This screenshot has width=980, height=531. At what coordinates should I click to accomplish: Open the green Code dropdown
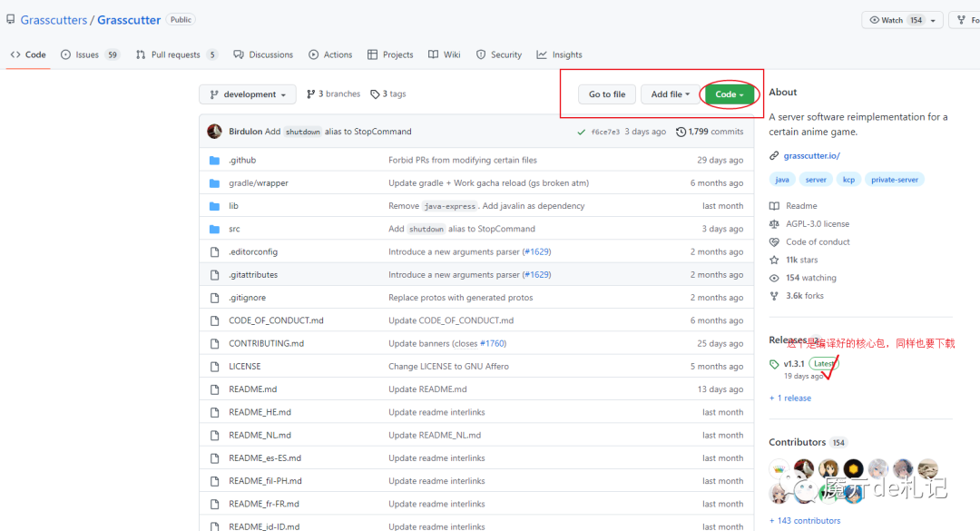pyautogui.click(x=730, y=94)
